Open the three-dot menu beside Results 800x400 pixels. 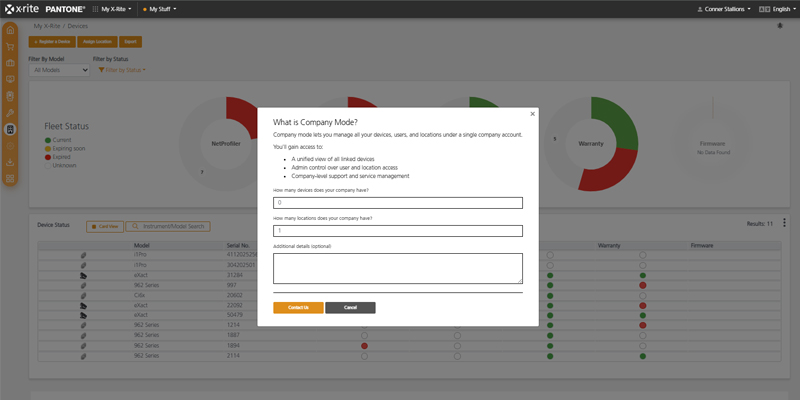(x=784, y=224)
